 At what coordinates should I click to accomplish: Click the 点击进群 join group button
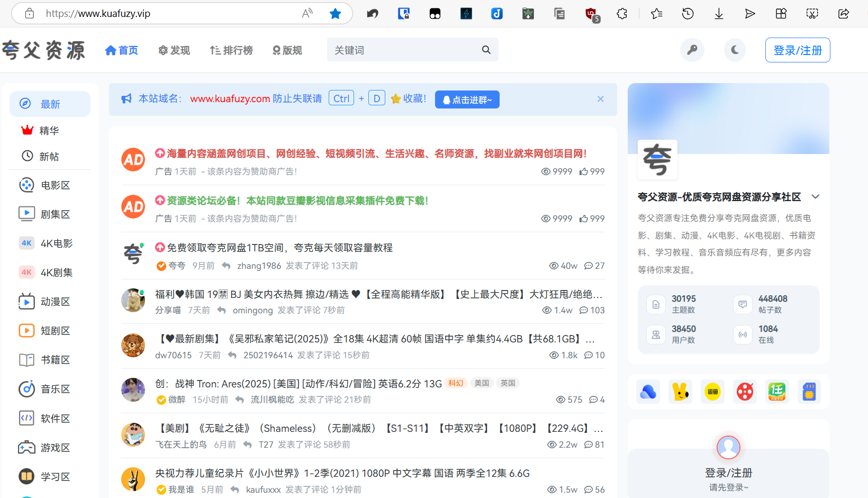point(467,99)
